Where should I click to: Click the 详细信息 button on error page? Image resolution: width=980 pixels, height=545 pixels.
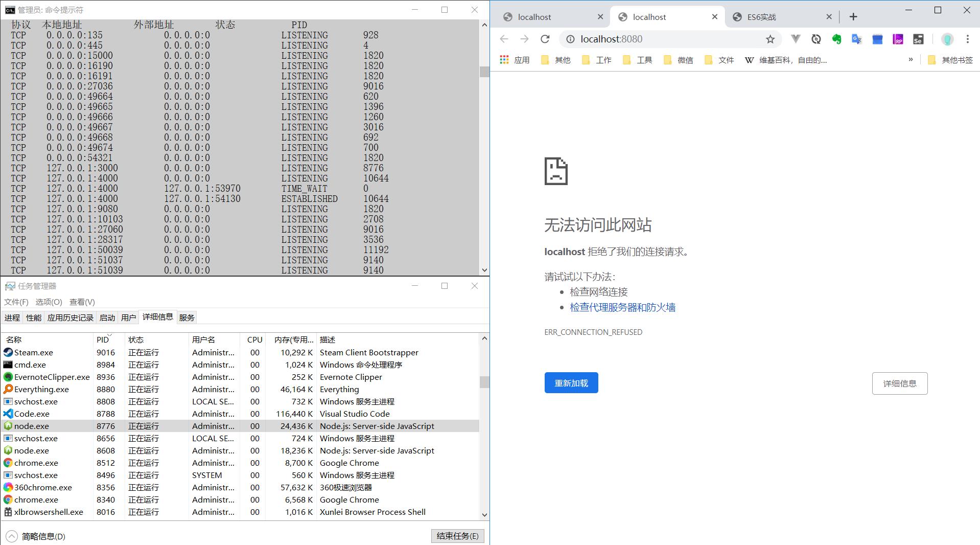coord(900,383)
